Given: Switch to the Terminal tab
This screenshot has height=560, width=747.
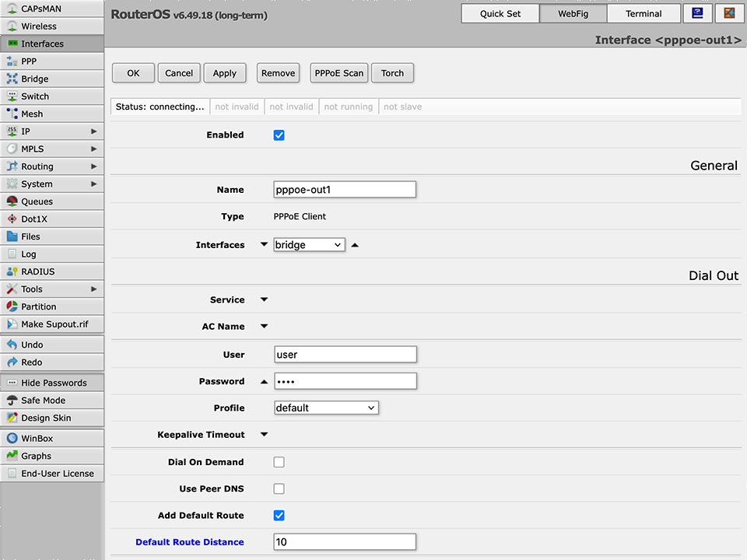Looking at the screenshot, I should coord(644,13).
